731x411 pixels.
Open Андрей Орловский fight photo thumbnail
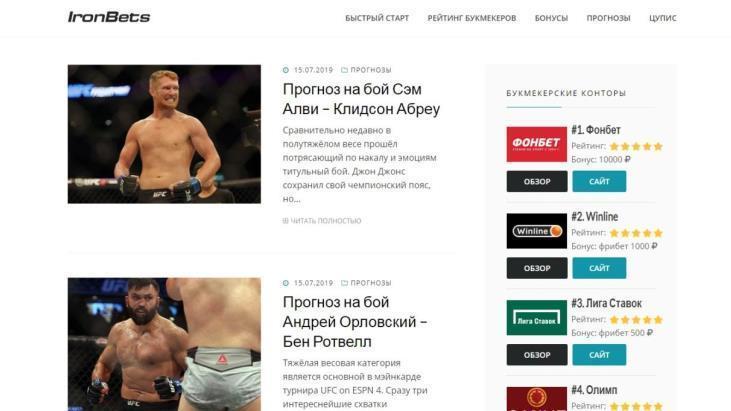coord(164,344)
